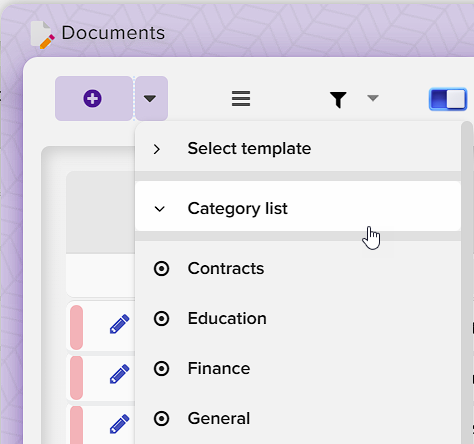Open the filter options dropdown arrow

point(373,98)
